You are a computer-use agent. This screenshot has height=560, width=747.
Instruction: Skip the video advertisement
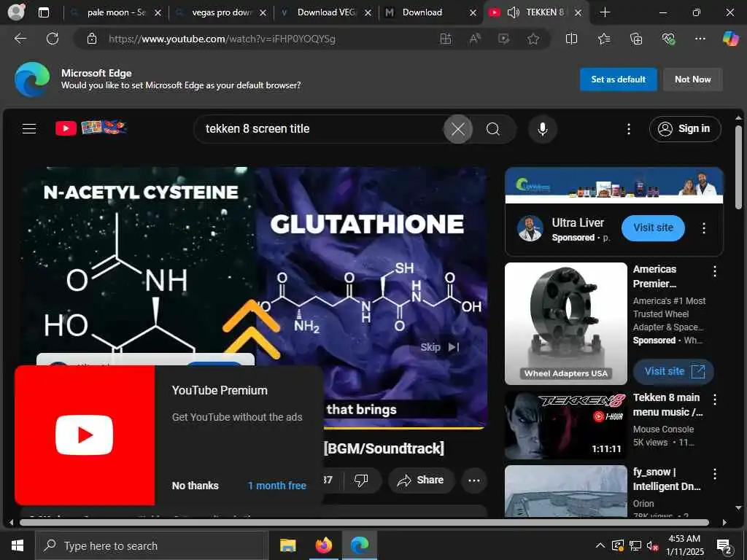439,347
